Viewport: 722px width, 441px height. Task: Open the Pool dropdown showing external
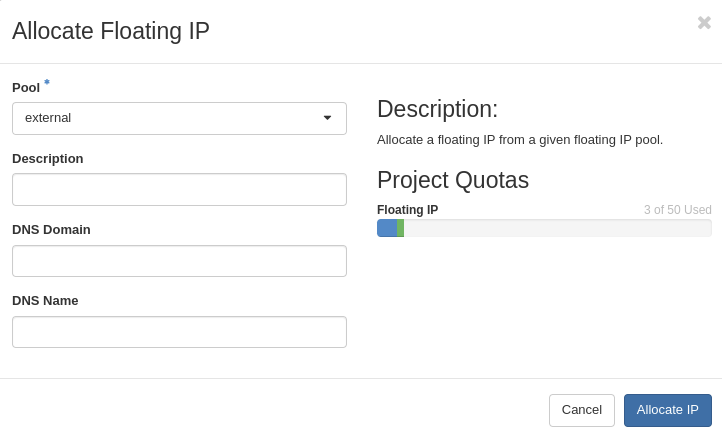(x=179, y=118)
